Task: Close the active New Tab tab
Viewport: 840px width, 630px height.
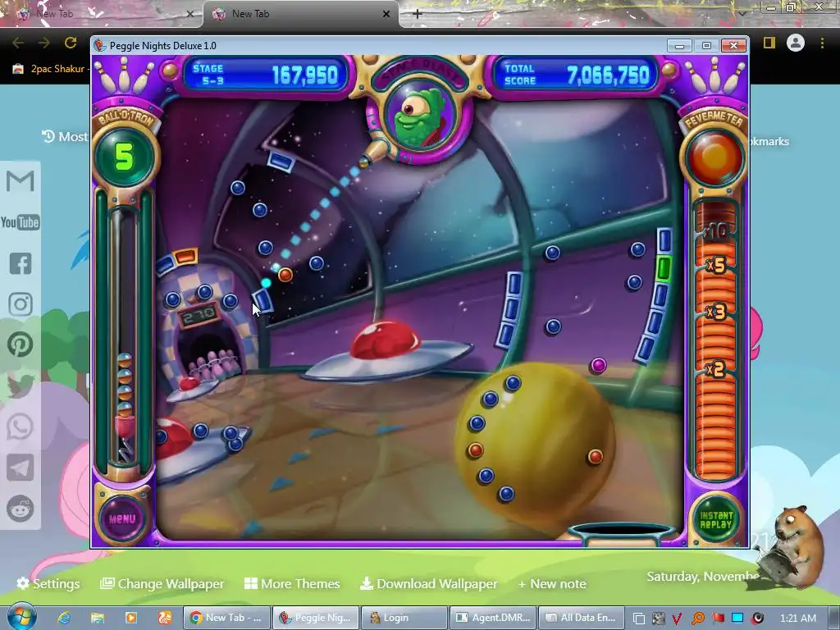Action: [386, 14]
